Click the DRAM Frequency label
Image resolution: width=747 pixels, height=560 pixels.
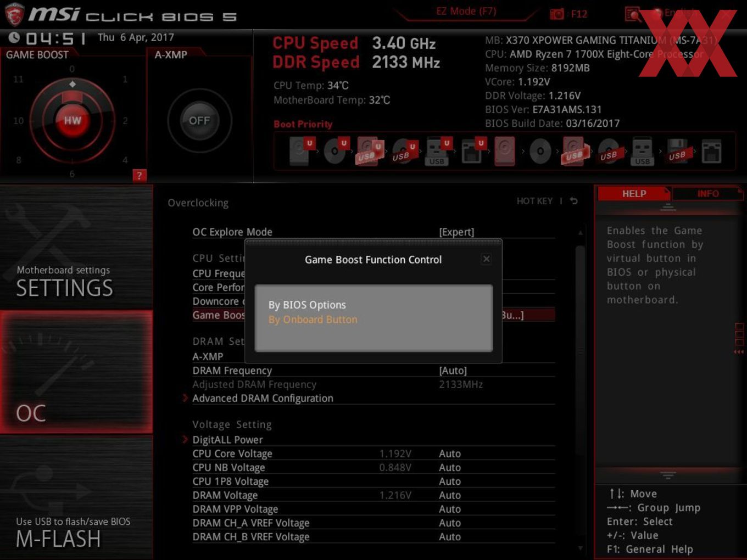pos(232,371)
